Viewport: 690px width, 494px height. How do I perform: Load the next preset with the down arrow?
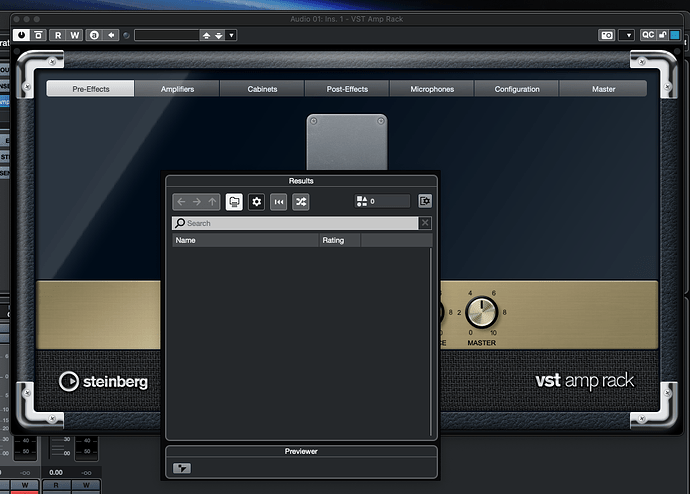pos(219,35)
